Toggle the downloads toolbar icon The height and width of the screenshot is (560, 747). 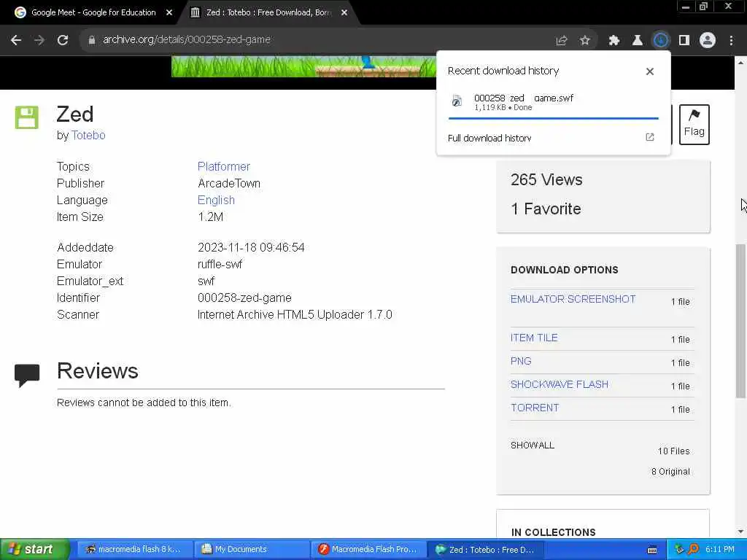pyautogui.click(x=661, y=41)
